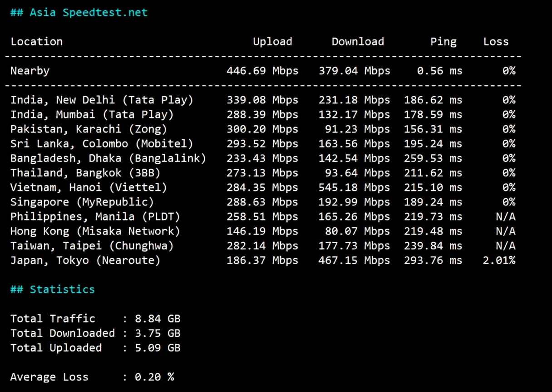The width and height of the screenshot is (552, 392).
Task: Click 'Thailand, Bangkok (3BB)' row label
Action: [x=86, y=173]
